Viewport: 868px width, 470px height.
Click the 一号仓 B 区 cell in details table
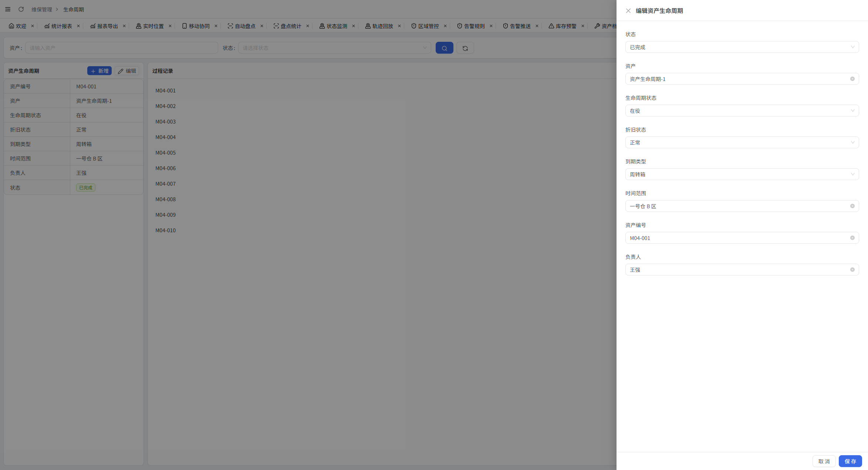click(107, 158)
